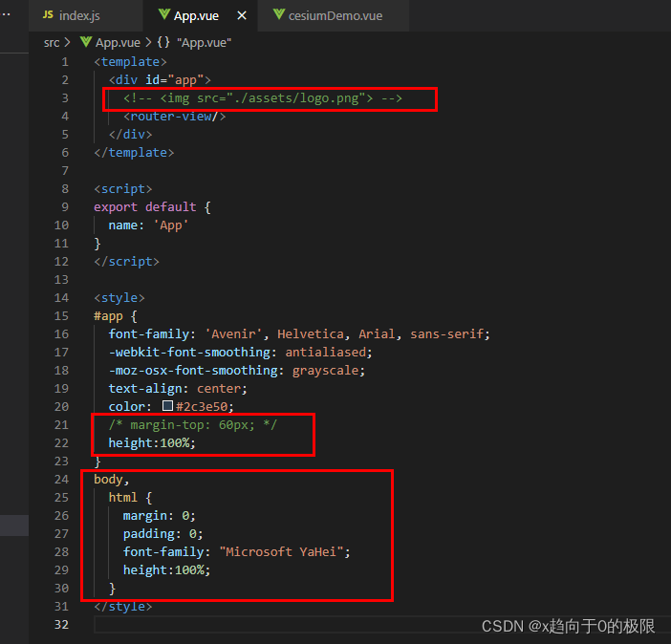Click the "Microsoft YaHei" font-family line

point(237,552)
